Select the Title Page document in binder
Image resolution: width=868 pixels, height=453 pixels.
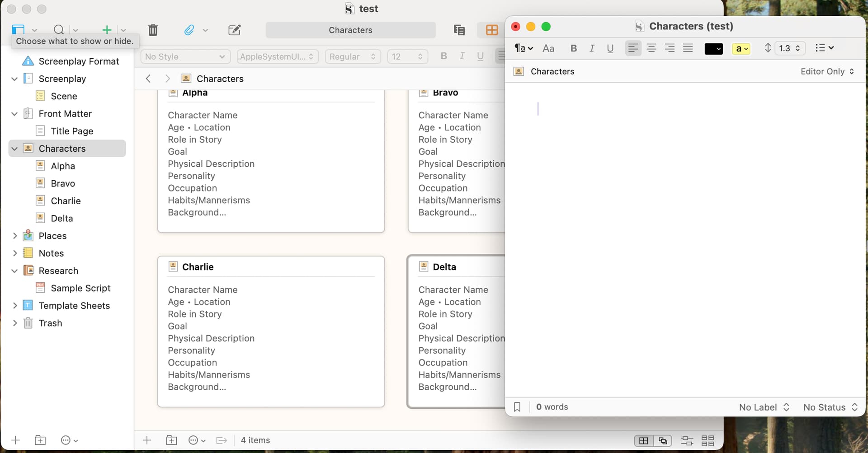[x=72, y=131]
